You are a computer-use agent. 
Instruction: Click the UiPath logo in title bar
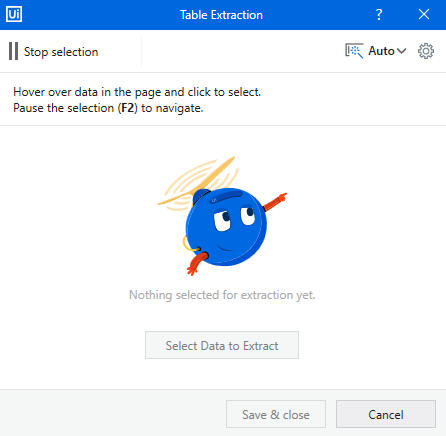14,14
